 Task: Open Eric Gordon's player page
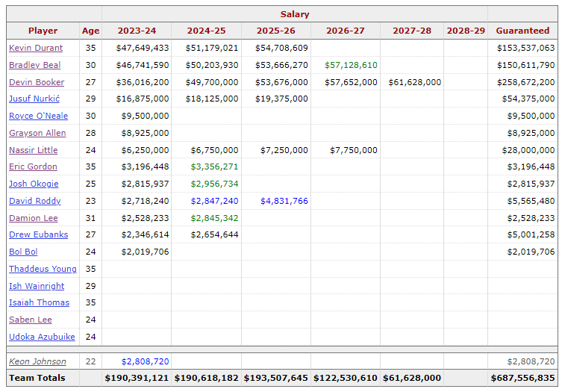[x=33, y=167]
